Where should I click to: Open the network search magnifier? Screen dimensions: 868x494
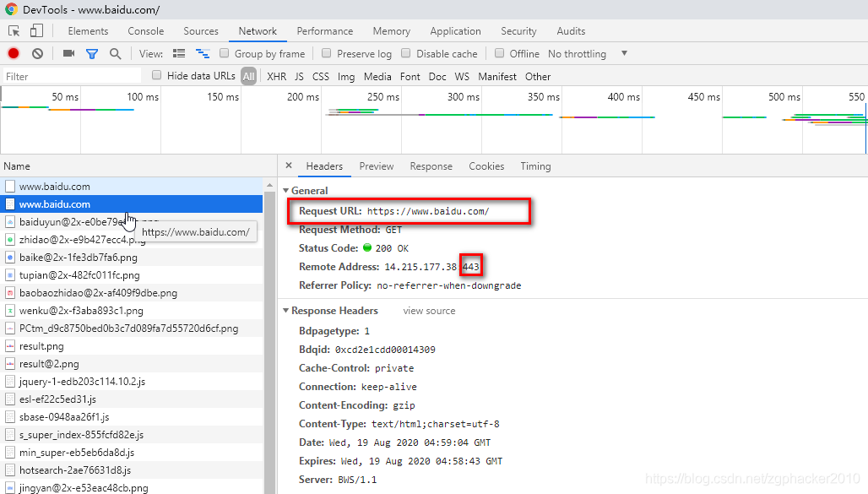[x=115, y=54]
